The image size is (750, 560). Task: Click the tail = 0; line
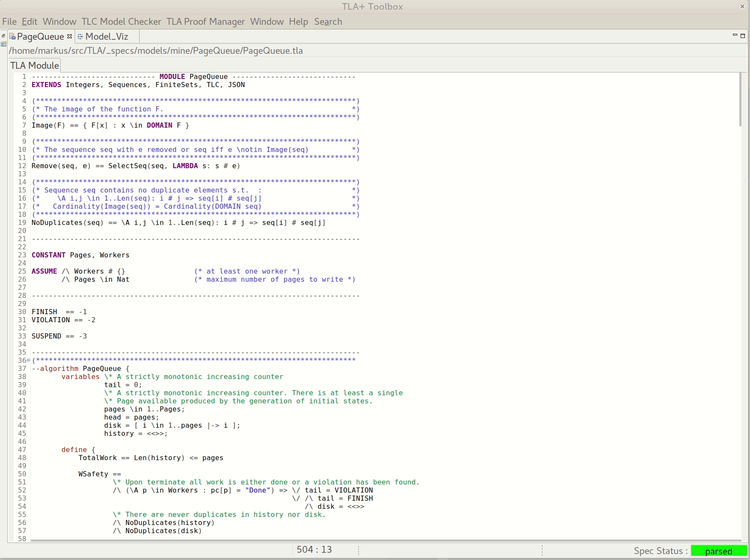pyautogui.click(x=123, y=385)
